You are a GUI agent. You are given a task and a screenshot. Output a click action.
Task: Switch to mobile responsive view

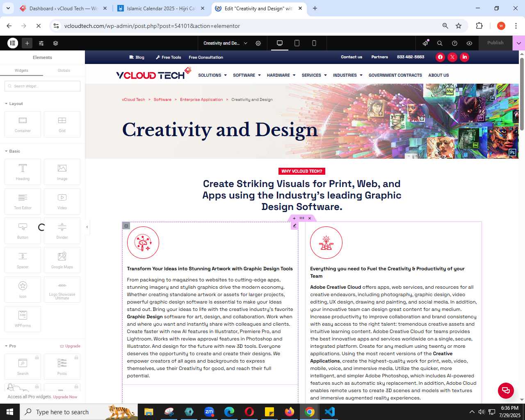pos(314,43)
